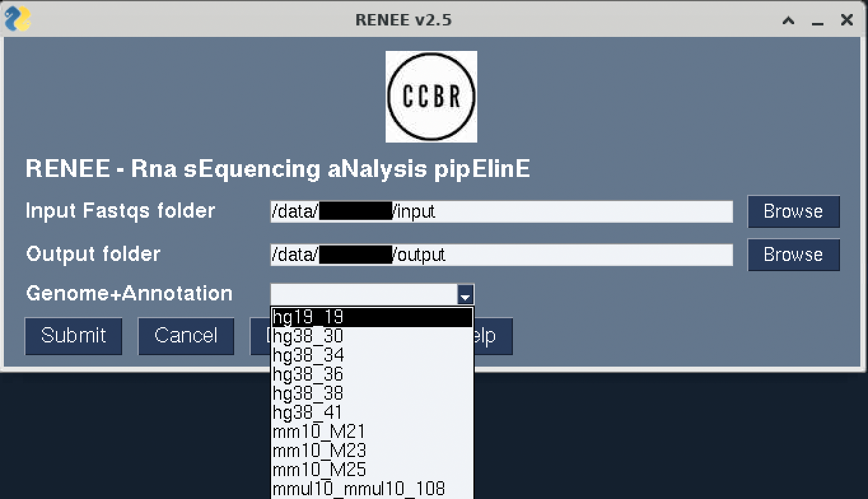Select mm10_M23 mouse genome option
This screenshot has width=868, height=499.
coord(372,451)
